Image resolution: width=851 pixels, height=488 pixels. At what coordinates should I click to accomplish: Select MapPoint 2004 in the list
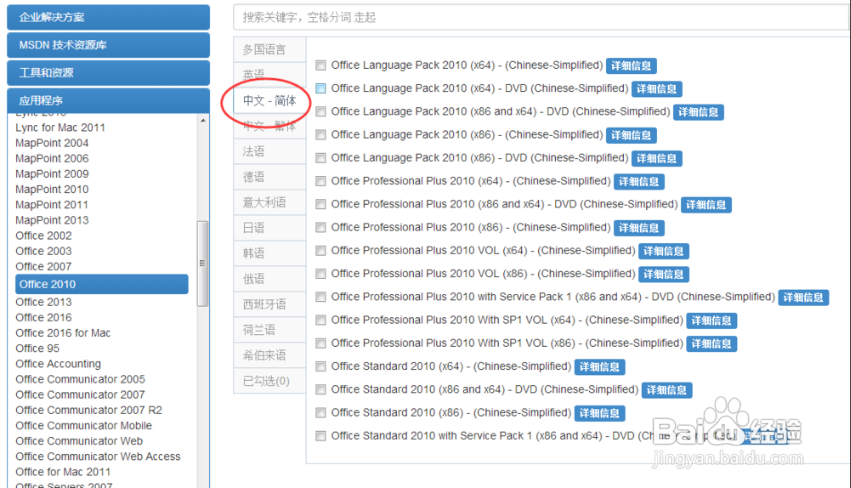pos(52,143)
